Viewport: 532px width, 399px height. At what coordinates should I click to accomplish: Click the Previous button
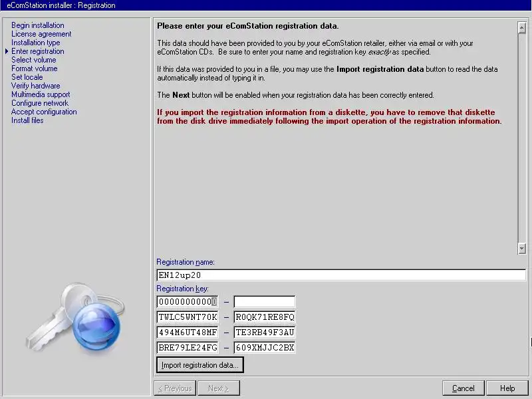[x=175, y=388]
